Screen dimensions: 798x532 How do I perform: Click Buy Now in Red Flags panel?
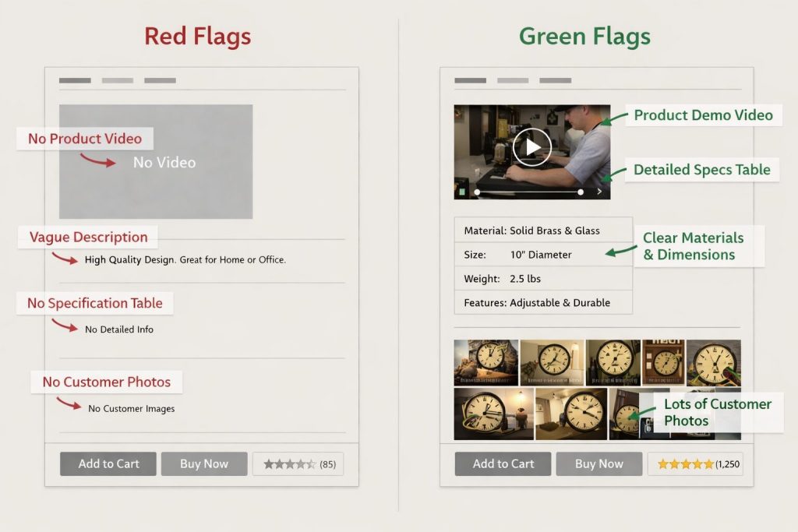point(204,464)
